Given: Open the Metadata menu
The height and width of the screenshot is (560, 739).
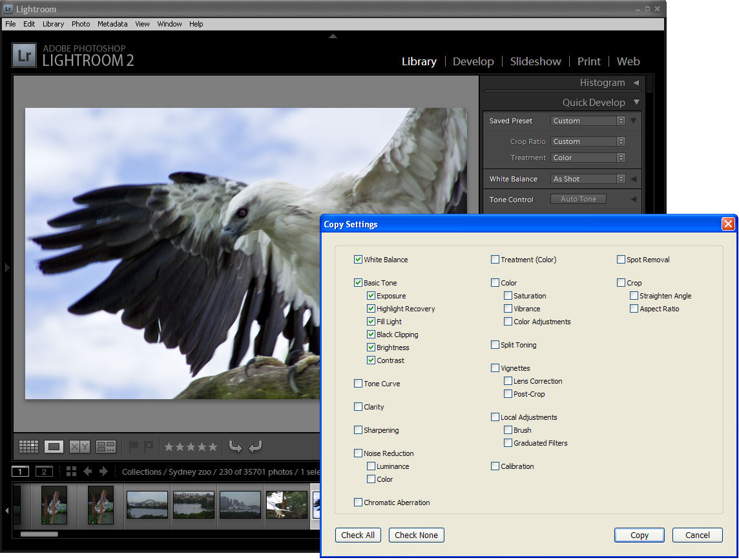Looking at the screenshot, I should pyautogui.click(x=112, y=24).
